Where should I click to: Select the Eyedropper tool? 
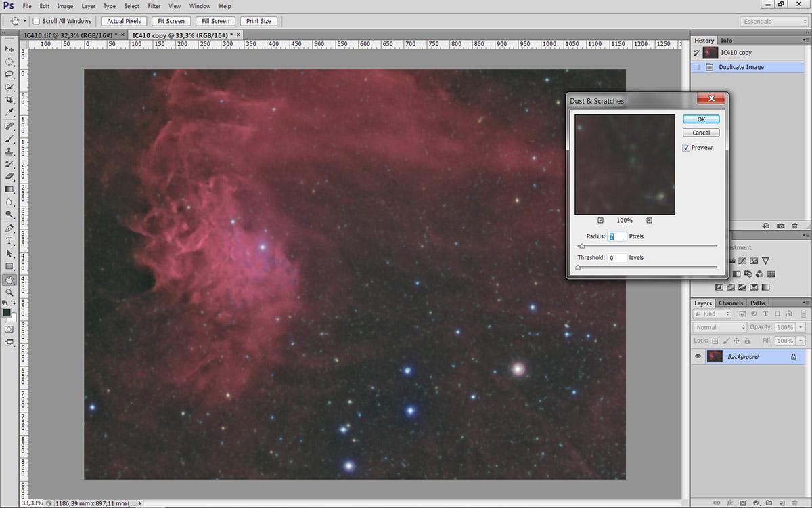click(x=9, y=112)
